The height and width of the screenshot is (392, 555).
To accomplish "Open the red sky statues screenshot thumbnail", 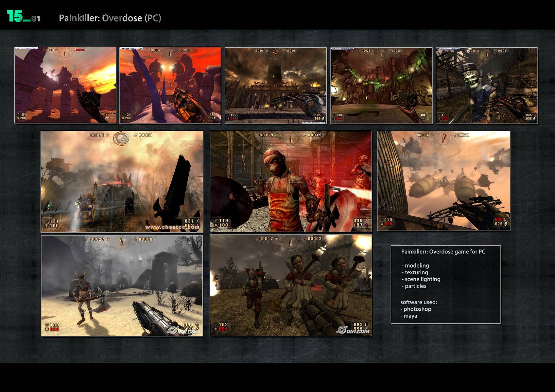I will coord(170,85).
